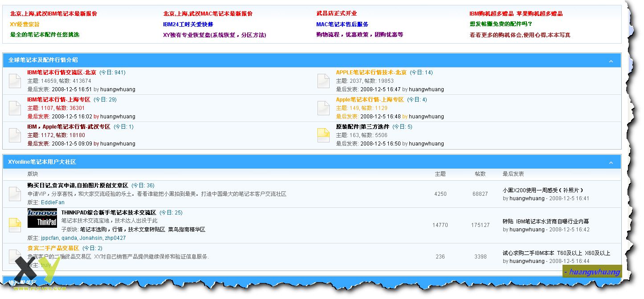Screen dimensions: 644x299
Task: View moderator qanda's profile
Action: (69, 238)
